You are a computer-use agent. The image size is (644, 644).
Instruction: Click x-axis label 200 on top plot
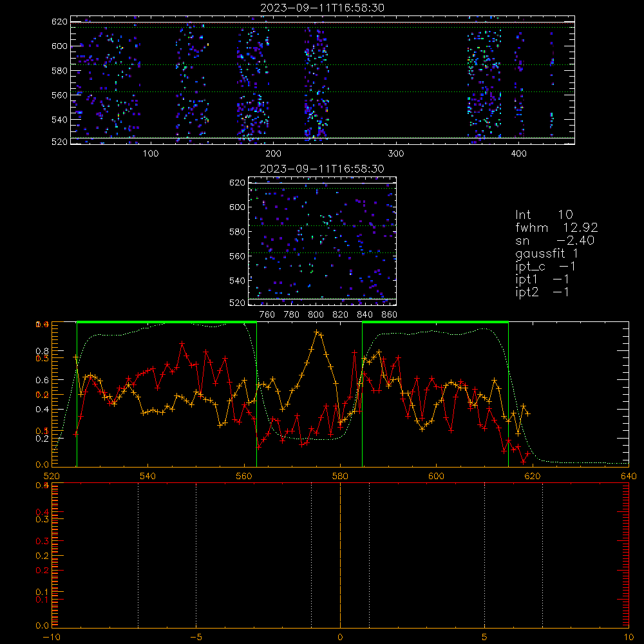pos(273,154)
